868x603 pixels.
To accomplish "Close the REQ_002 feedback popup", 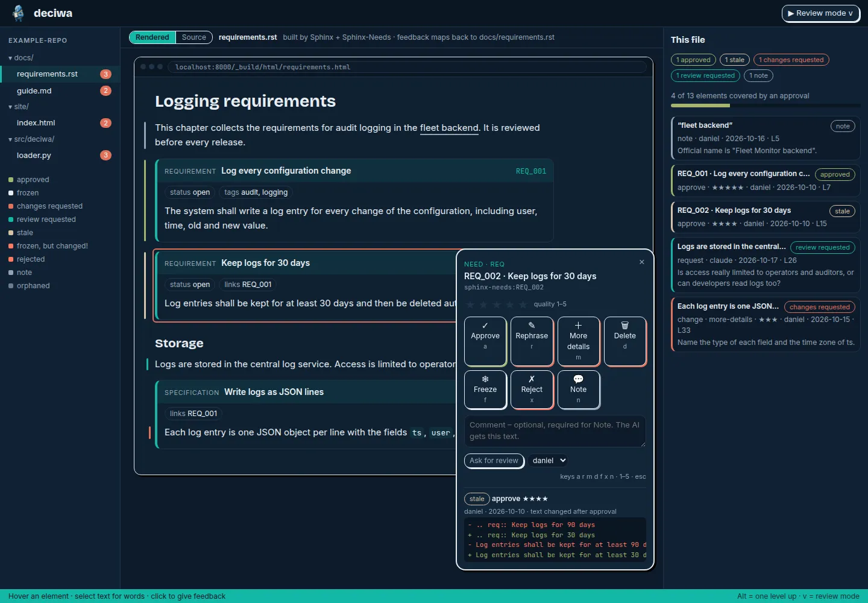I will [x=641, y=262].
